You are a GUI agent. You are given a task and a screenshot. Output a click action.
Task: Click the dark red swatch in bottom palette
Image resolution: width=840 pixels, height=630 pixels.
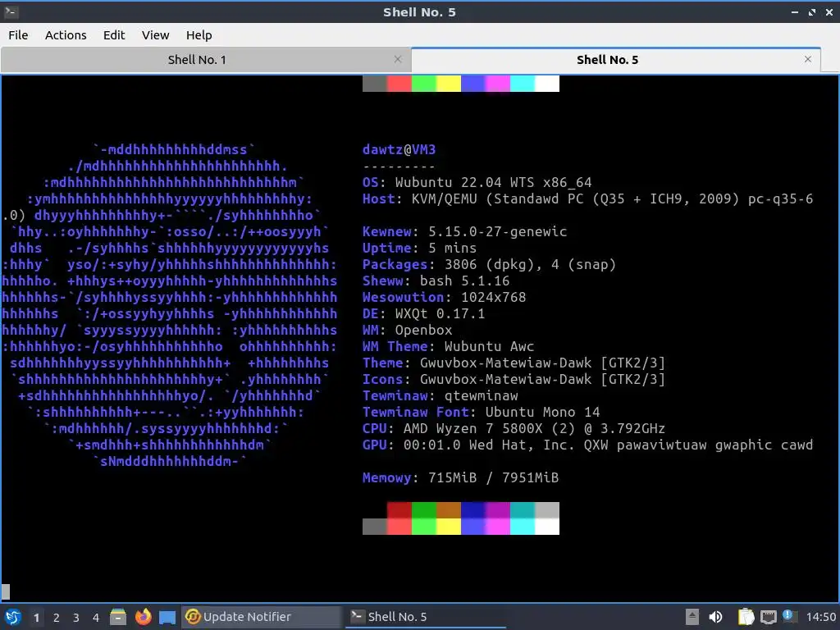[399, 510]
